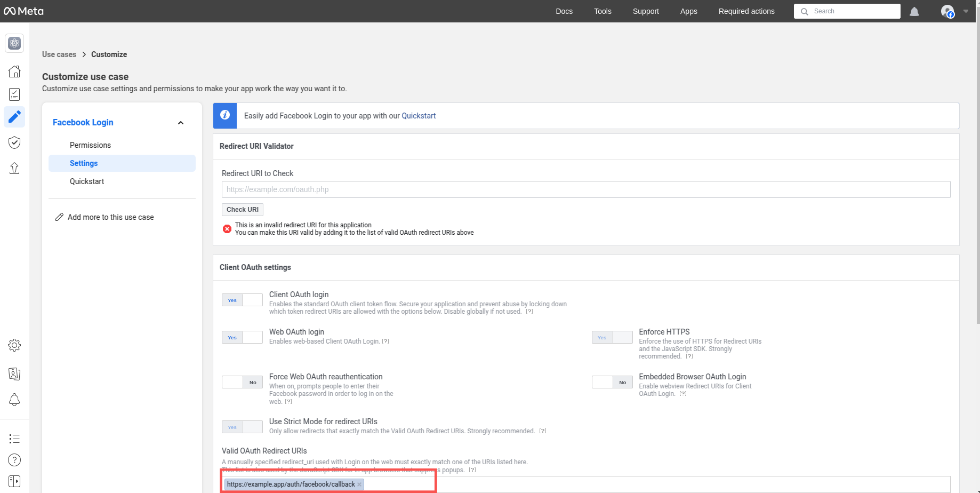The width and height of the screenshot is (980, 493).
Task: Open the dashboard home icon in sidebar
Action: 14,71
